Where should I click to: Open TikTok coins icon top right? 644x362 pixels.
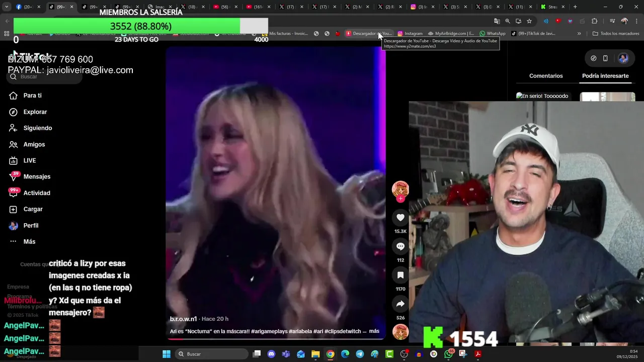point(594,58)
